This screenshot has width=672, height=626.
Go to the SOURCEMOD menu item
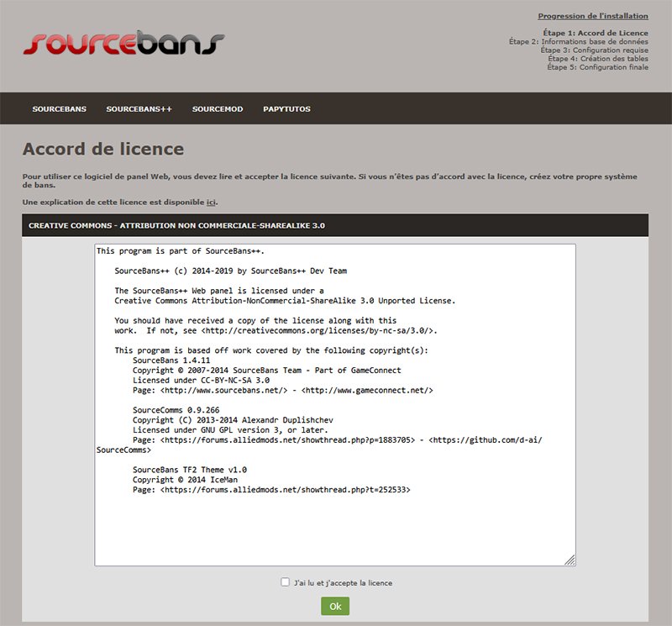pyautogui.click(x=217, y=109)
